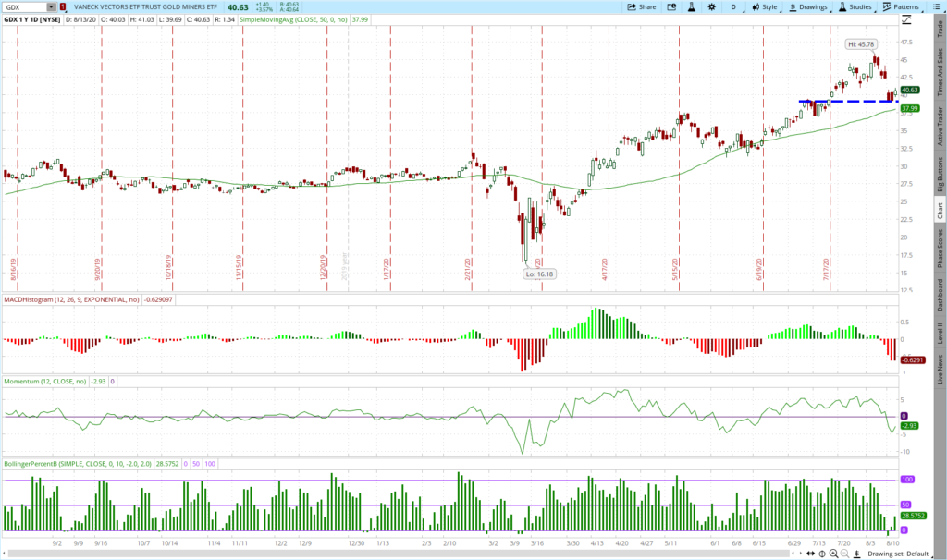Switch to the Level II side tab
The height and width of the screenshot is (560, 947).
(940, 333)
